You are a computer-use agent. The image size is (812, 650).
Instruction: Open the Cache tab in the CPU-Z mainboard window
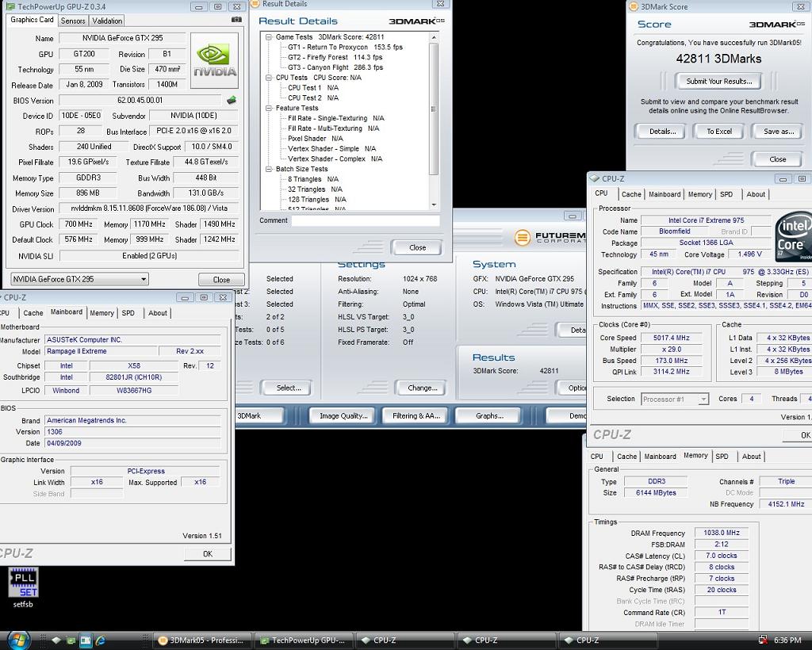point(33,313)
